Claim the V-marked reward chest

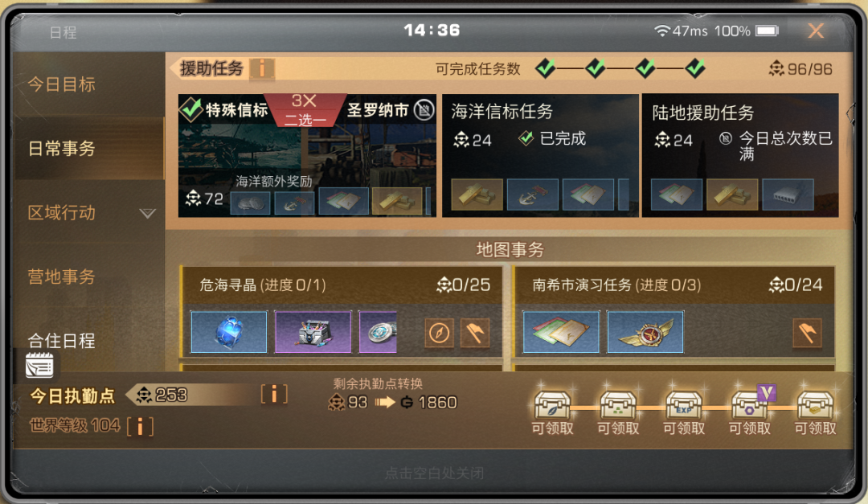point(751,404)
